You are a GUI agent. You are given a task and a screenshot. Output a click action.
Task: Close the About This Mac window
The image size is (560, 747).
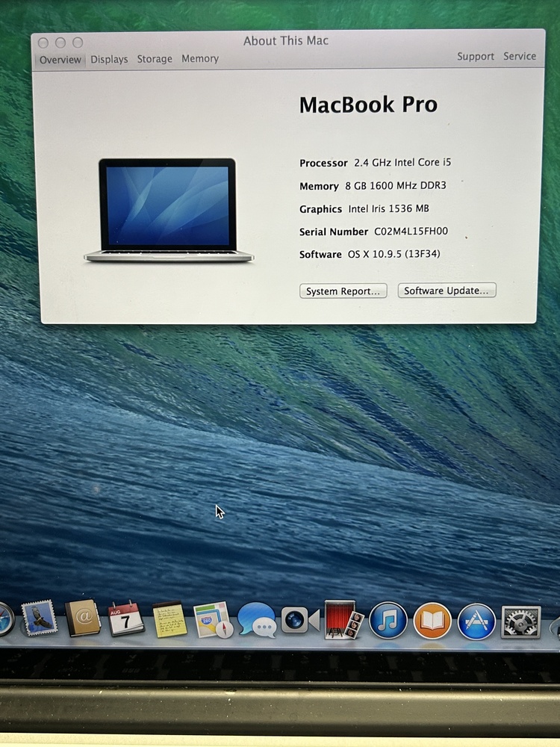(43, 43)
